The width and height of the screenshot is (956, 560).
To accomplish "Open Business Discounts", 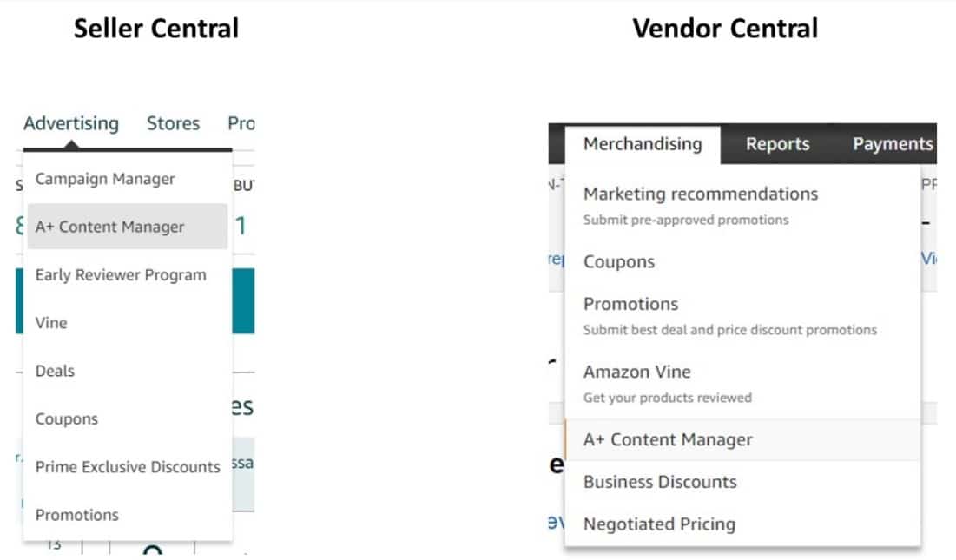I will [x=660, y=481].
